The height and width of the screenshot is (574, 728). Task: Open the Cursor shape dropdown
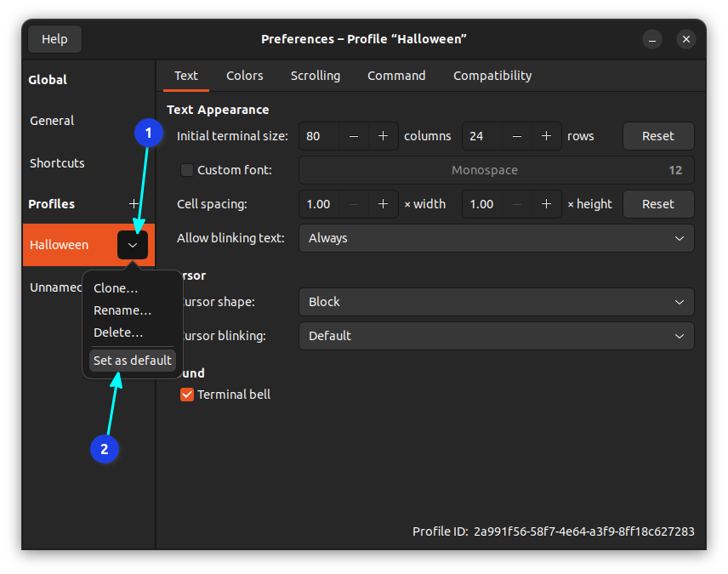[x=497, y=302]
